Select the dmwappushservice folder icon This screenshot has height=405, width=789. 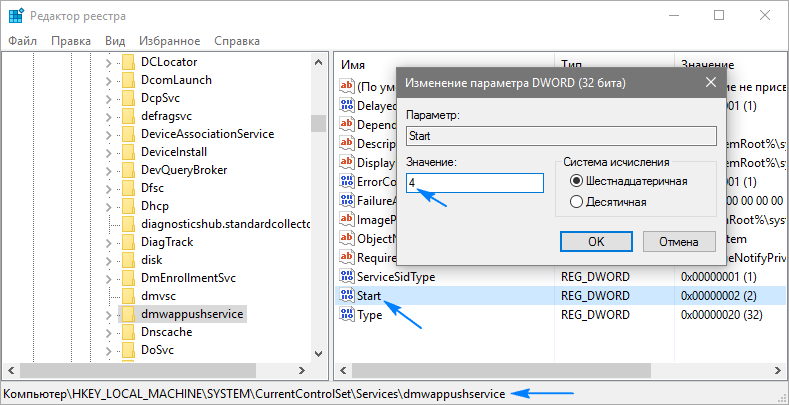(129, 314)
